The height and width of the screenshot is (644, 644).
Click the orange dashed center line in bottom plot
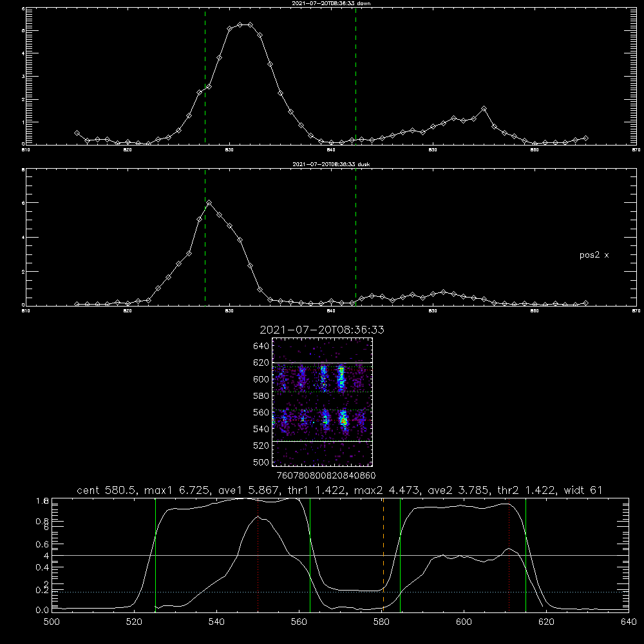tap(383, 554)
